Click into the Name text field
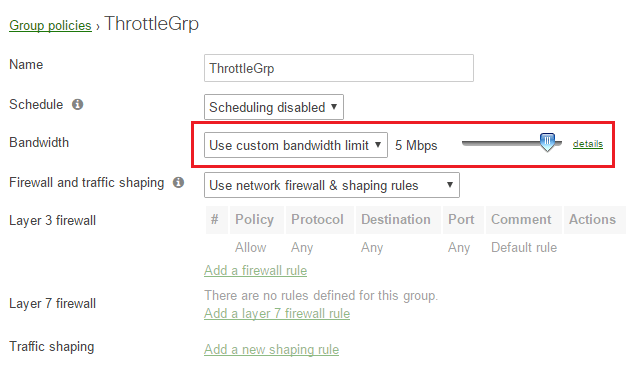 [339, 68]
